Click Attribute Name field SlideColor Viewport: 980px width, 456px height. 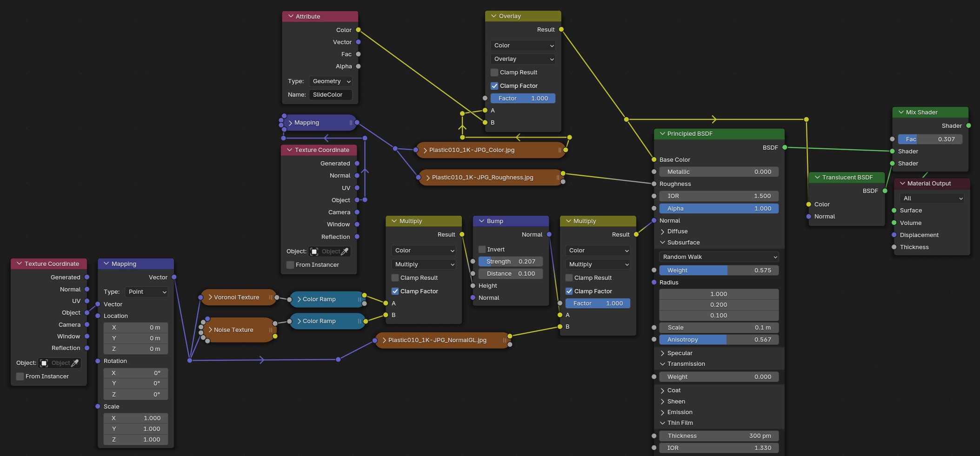pos(331,95)
